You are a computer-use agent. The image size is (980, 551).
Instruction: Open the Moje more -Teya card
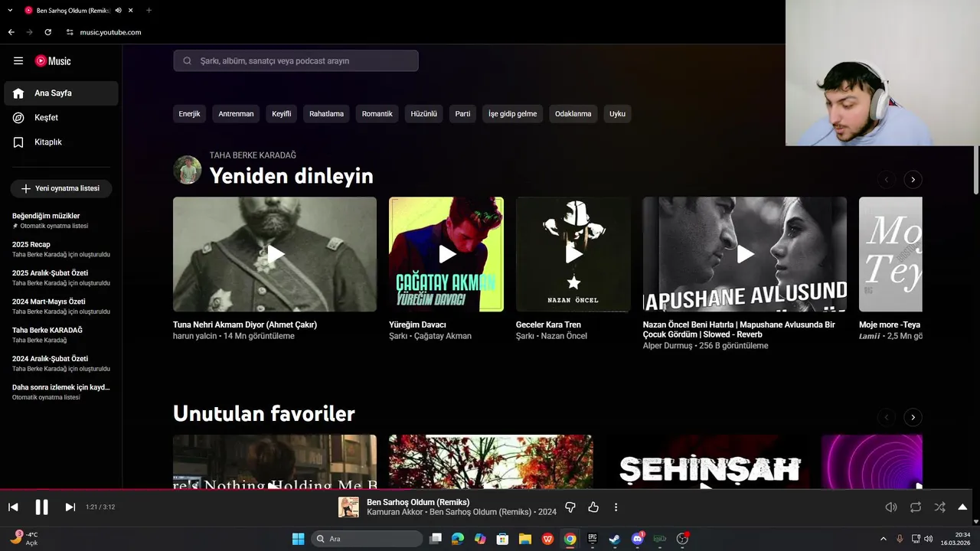click(890, 254)
